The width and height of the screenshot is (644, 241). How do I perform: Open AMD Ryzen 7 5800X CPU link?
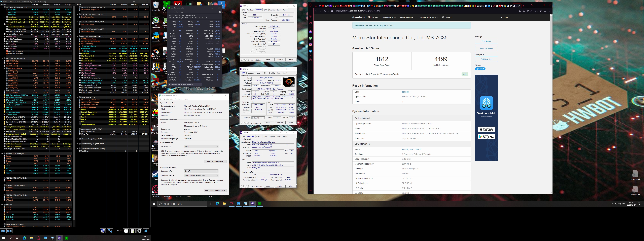411,149
